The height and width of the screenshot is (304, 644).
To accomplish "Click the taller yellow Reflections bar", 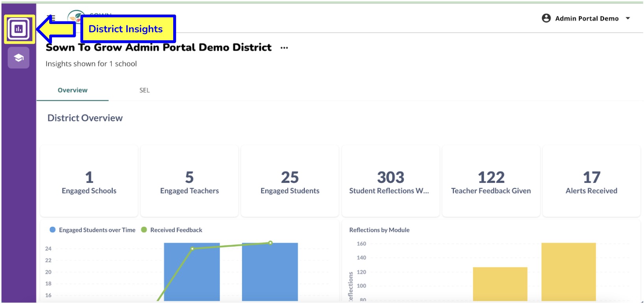I will tap(568, 272).
